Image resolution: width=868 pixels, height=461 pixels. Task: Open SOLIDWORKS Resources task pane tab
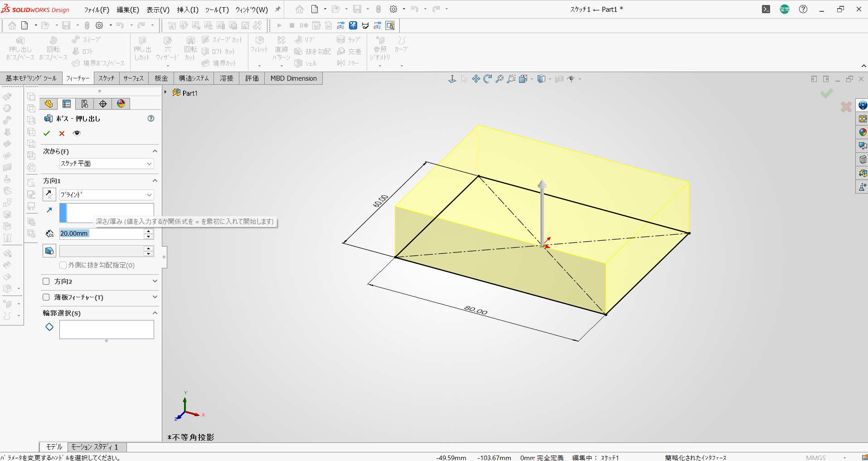click(863, 105)
